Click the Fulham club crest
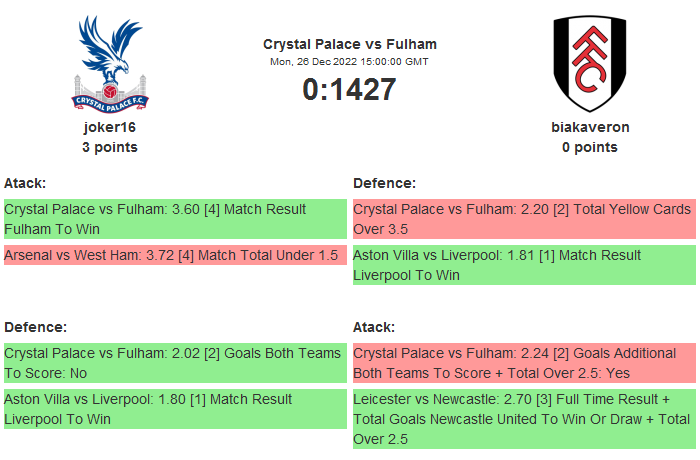This screenshot has width=700, height=460. 589,62
